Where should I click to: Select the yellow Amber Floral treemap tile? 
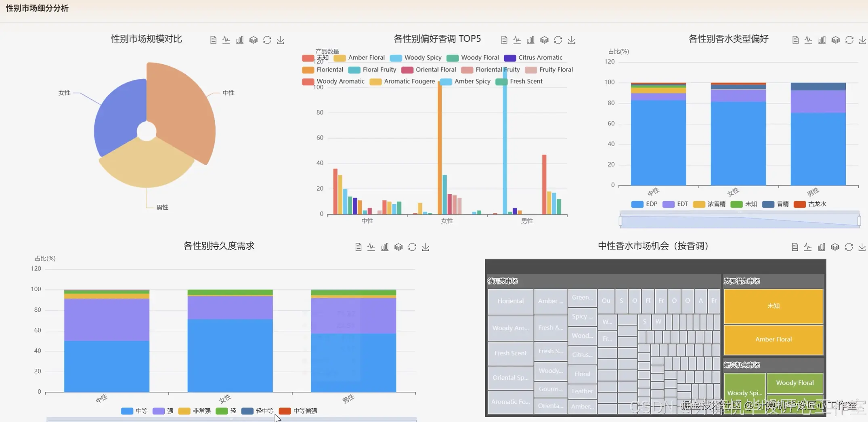[x=773, y=340]
